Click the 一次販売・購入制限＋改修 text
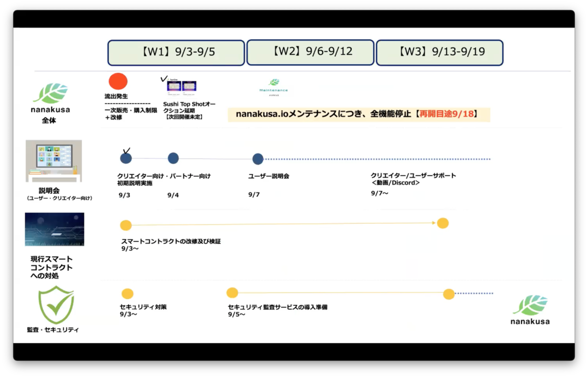 coord(131,114)
